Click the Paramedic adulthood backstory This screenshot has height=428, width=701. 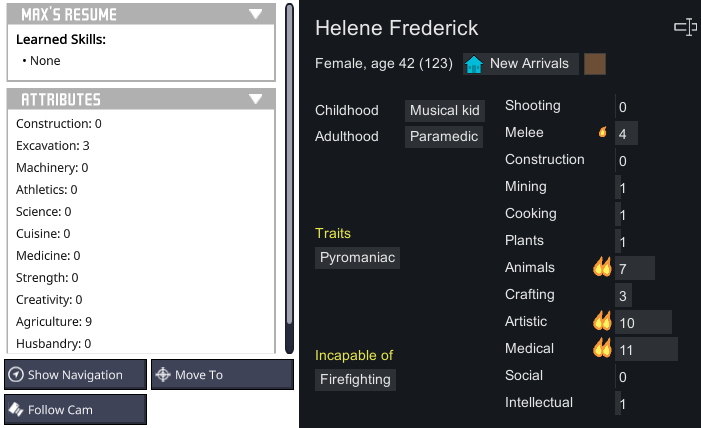(x=444, y=136)
